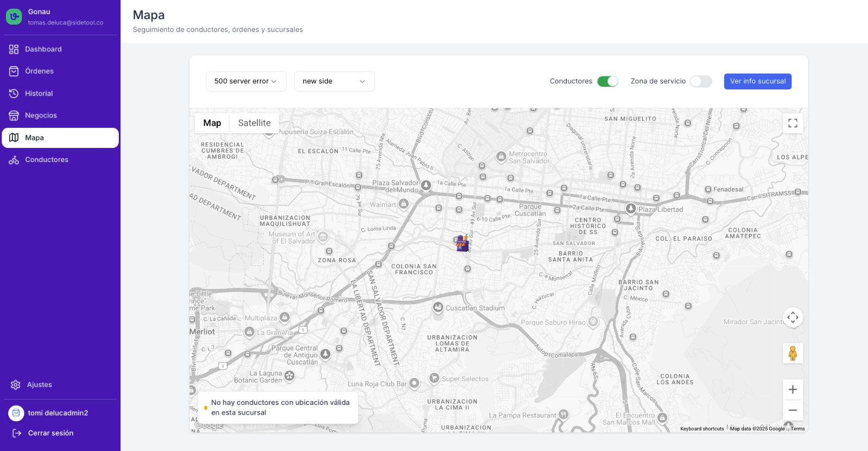Click the Dashboard grid icon
The image size is (868, 451).
pyautogui.click(x=14, y=49)
